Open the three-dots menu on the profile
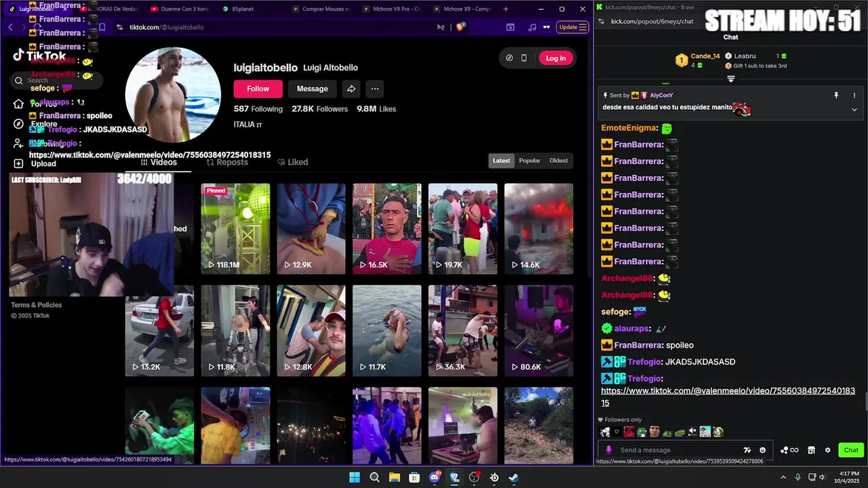 375,89
